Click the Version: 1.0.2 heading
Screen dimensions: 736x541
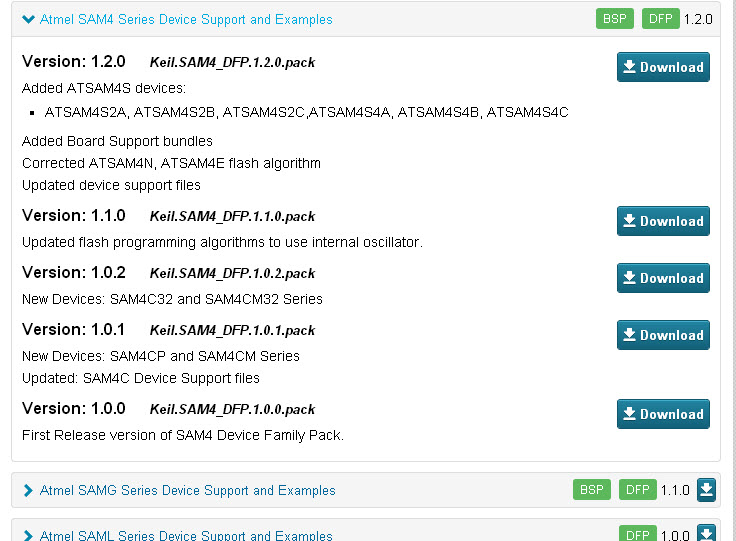[74, 273]
